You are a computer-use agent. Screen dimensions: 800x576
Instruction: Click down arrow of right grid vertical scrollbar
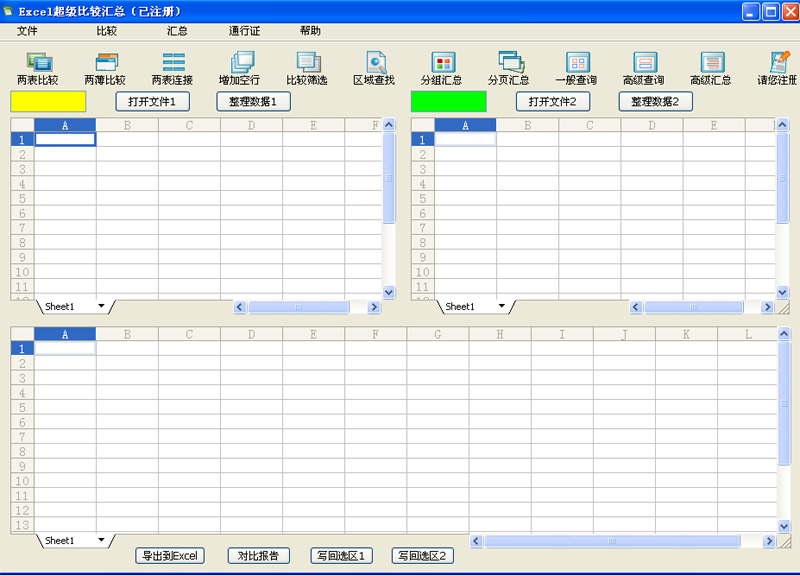783,292
